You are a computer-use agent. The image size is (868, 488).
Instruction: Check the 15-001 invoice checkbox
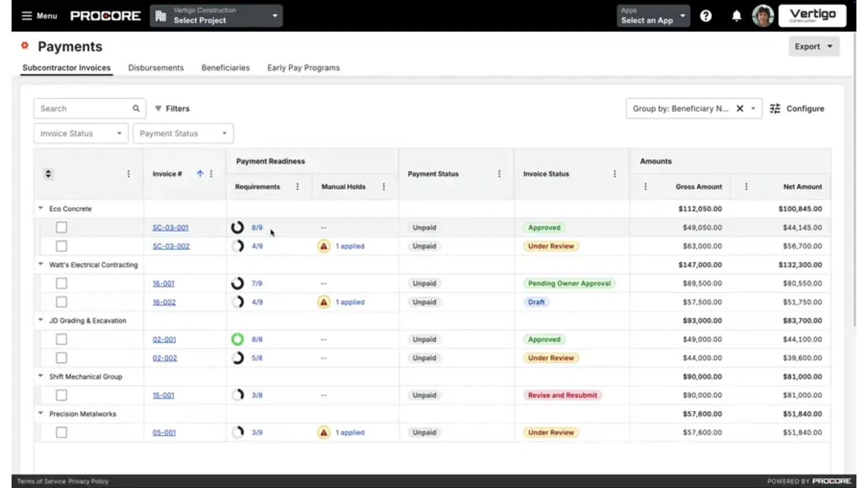[x=61, y=395]
